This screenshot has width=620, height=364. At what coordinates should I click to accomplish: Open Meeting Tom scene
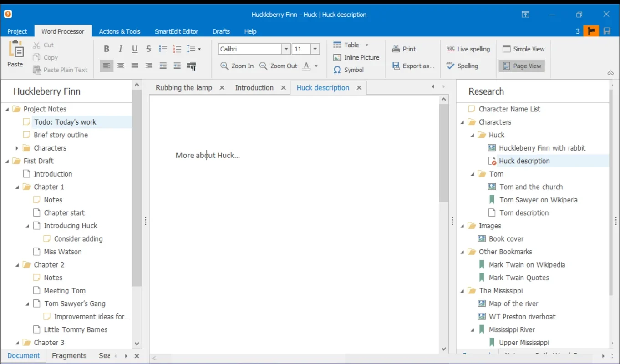tap(65, 291)
